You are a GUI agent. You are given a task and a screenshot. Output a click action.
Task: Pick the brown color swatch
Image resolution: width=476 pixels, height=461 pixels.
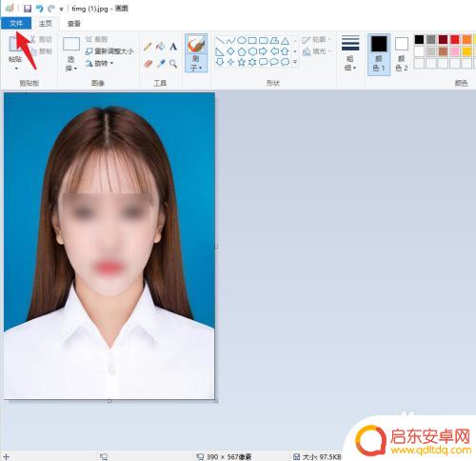click(x=443, y=51)
